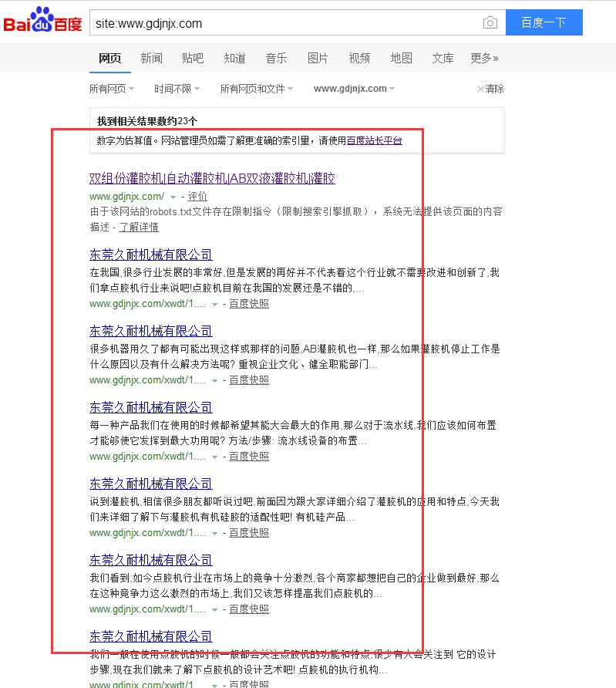The height and width of the screenshot is (688, 616).
Task: Go to the 文库 tab
Action: click(x=443, y=58)
